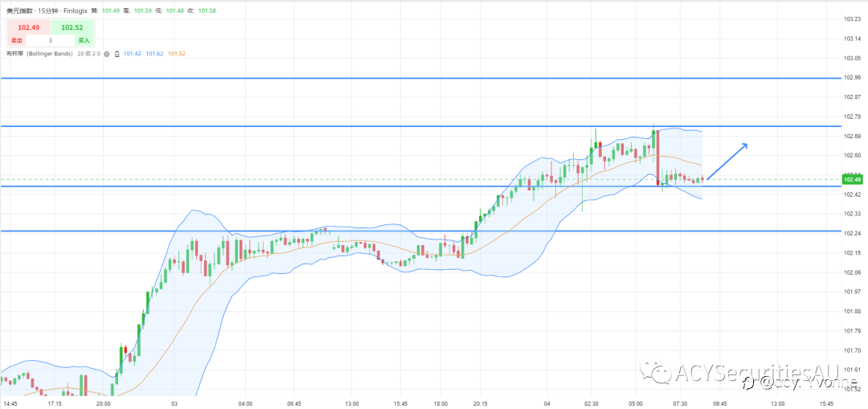Click the blue Bollinger value 101.42
The width and height of the screenshot is (868, 409).
tap(133, 54)
